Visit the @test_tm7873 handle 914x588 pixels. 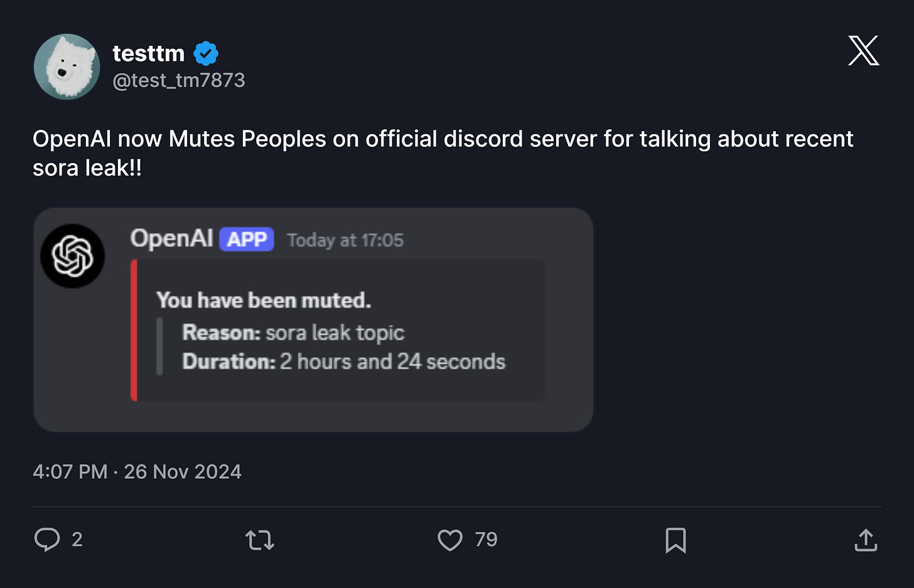point(179,80)
